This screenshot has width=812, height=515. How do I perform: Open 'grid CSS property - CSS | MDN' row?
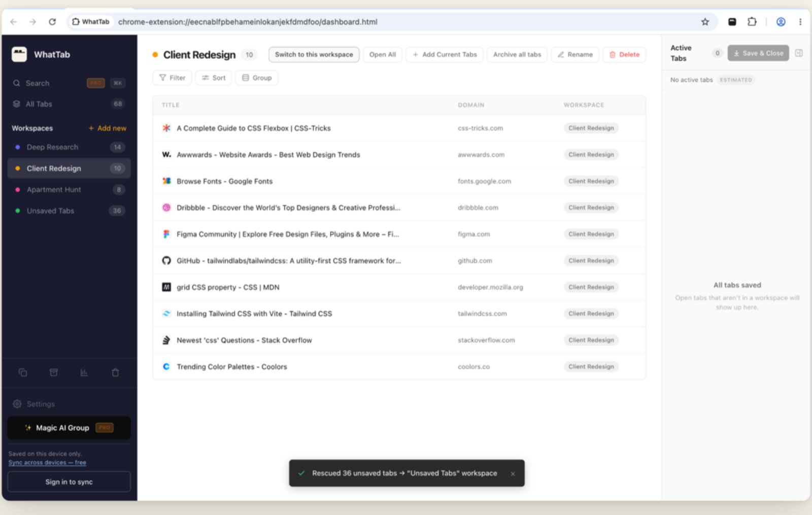[399, 287]
